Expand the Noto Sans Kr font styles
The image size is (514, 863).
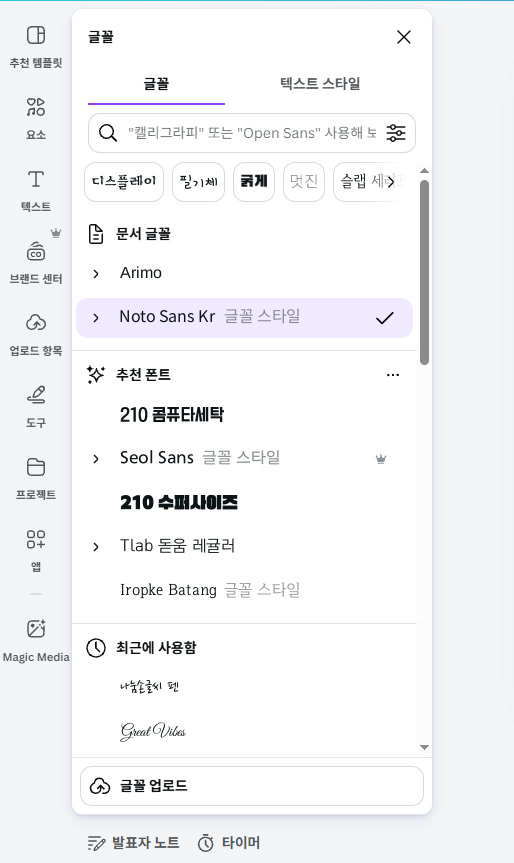(x=96, y=318)
